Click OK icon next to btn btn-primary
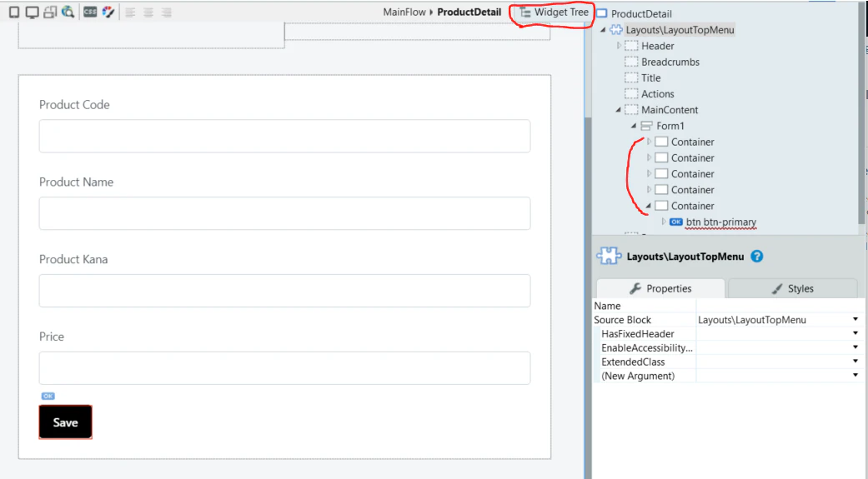 point(676,222)
